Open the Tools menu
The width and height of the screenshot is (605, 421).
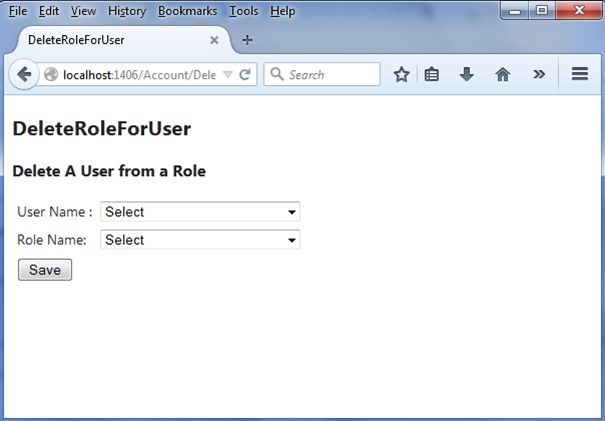243,11
